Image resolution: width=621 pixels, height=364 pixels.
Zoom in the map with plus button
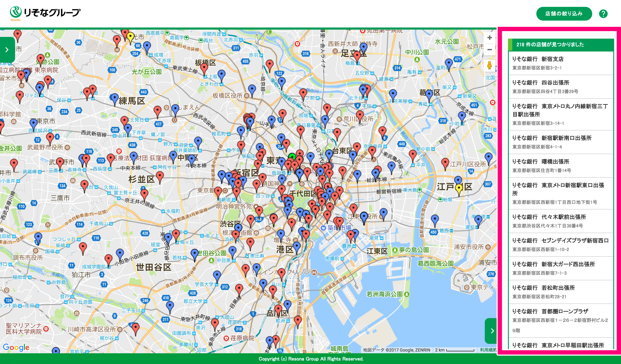point(489,38)
